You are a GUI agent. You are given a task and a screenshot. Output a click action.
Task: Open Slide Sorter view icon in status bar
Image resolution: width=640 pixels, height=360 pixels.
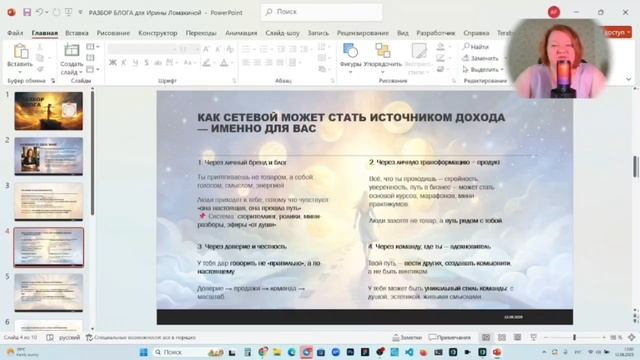pyautogui.click(x=502, y=338)
